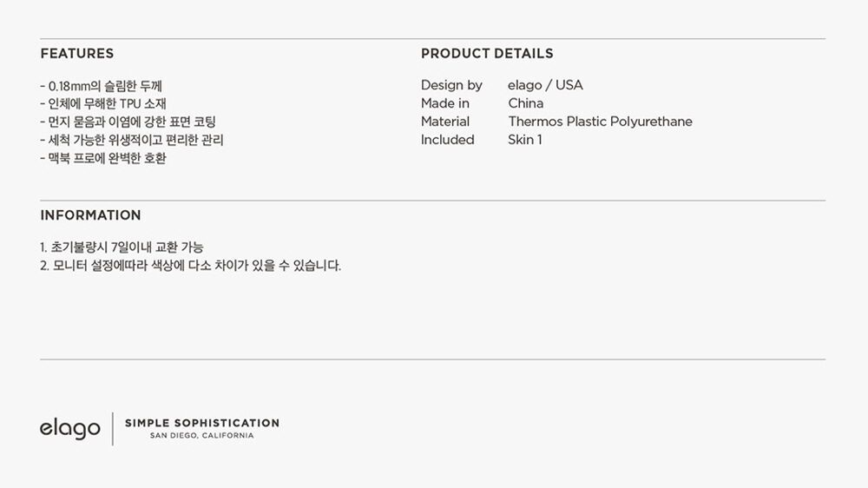The height and width of the screenshot is (488, 868).
Task: Click the SIMPLE SOPHISTICATION tagline
Action: pos(202,423)
